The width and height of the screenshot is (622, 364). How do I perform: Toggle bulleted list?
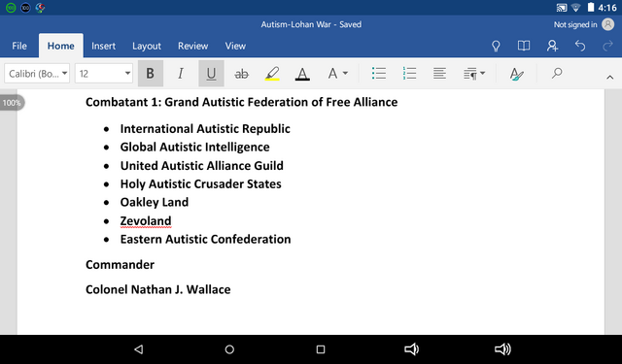pos(379,73)
